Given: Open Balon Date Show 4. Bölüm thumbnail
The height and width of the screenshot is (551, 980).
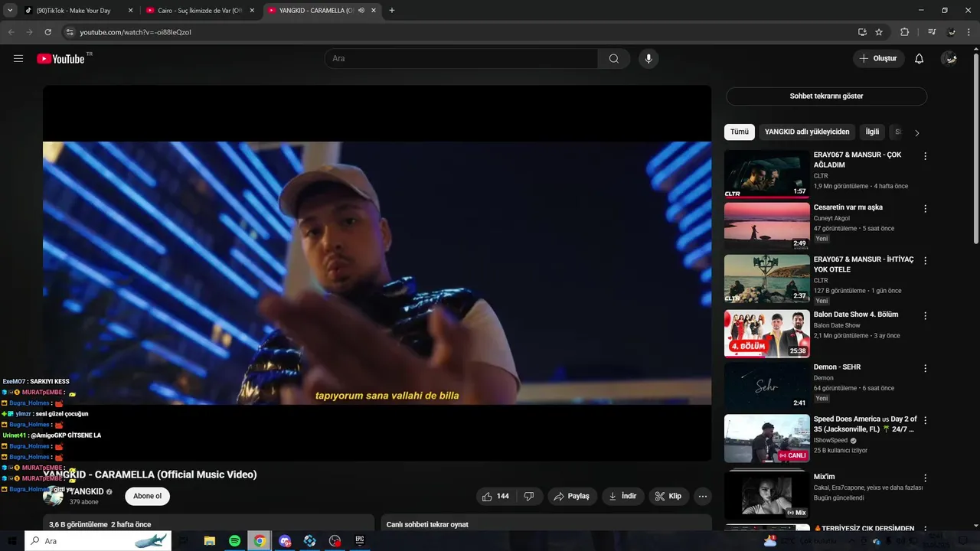Looking at the screenshot, I should (x=766, y=333).
